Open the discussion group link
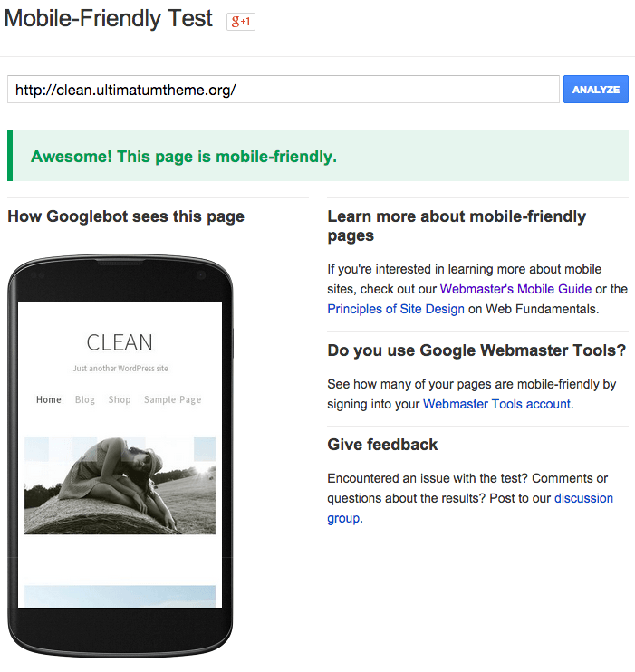 (x=583, y=498)
